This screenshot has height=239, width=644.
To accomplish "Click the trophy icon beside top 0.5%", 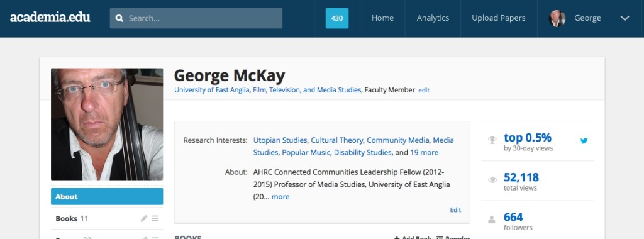I will [492, 140].
